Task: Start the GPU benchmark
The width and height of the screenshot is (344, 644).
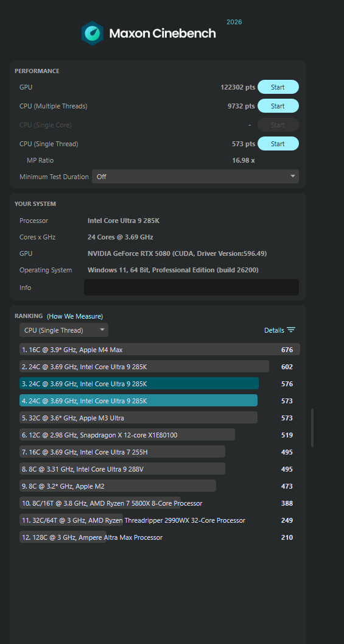Action: pyautogui.click(x=278, y=87)
